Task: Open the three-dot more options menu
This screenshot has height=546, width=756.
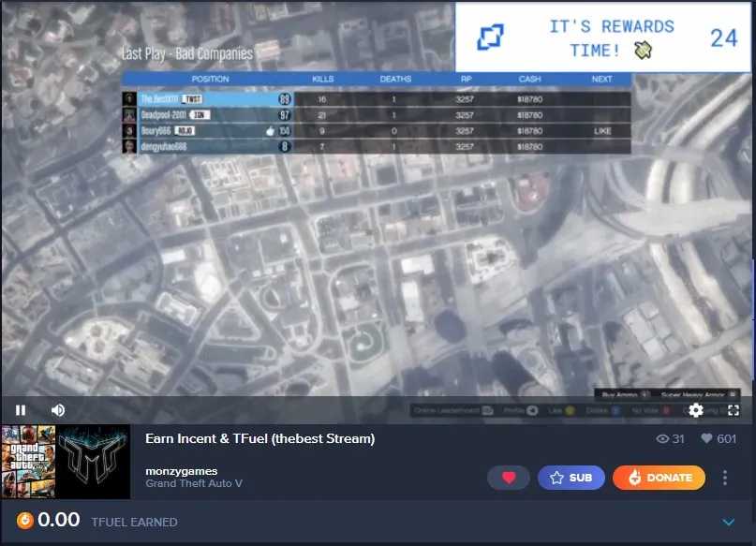Action: (x=725, y=478)
